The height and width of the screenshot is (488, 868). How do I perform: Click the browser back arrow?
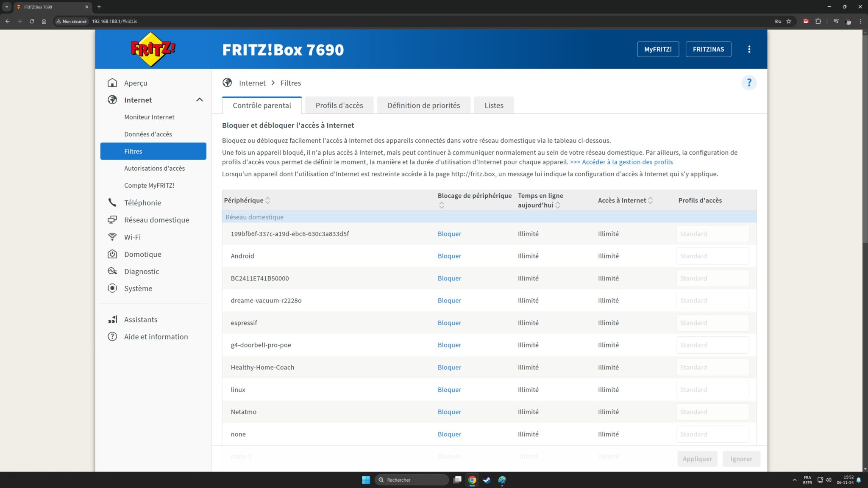[x=7, y=21]
